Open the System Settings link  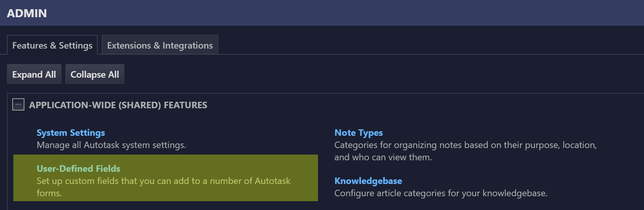coord(71,133)
